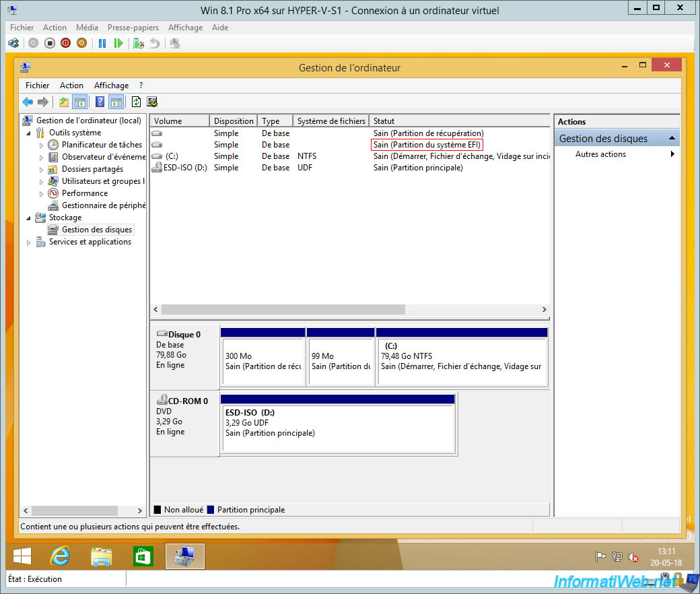Pause the virtual machine
Screen dimensions: 700x594
(x=102, y=43)
